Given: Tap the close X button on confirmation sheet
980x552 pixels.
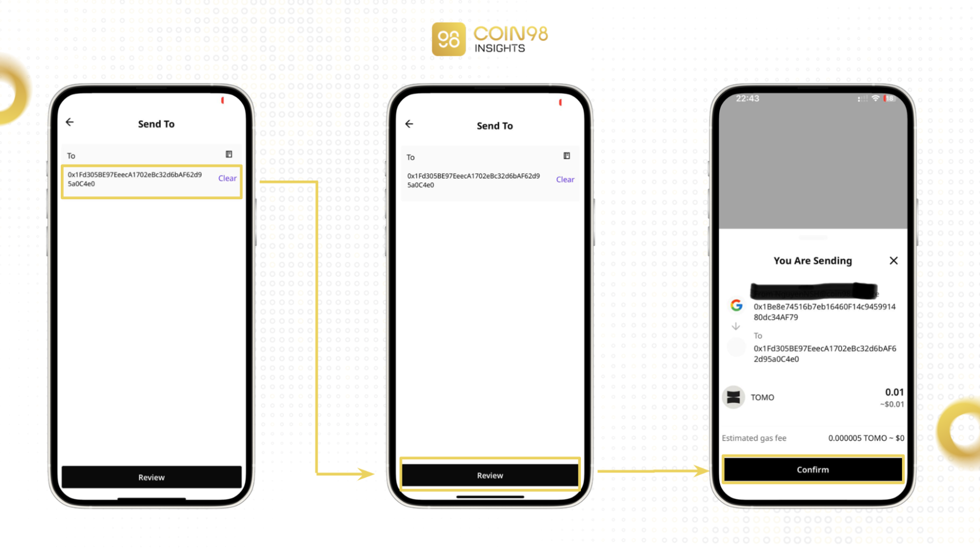Looking at the screenshot, I should tap(894, 260).
